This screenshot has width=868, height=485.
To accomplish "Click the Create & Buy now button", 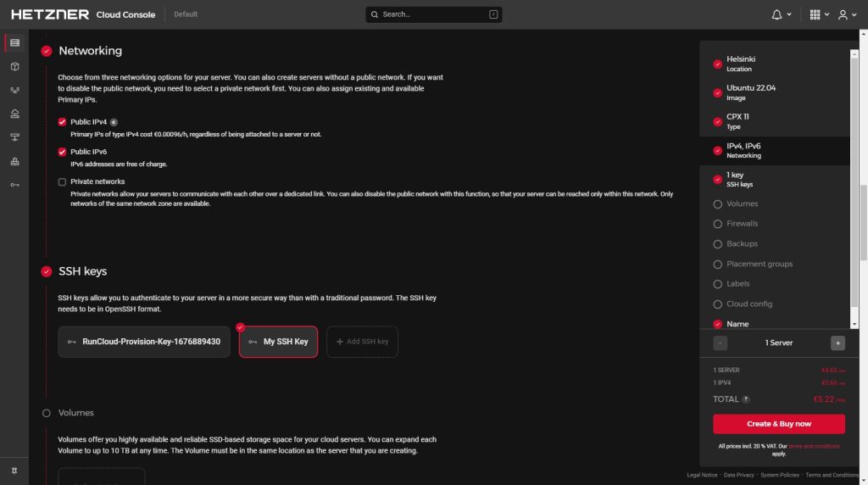I will click(778, 424).
